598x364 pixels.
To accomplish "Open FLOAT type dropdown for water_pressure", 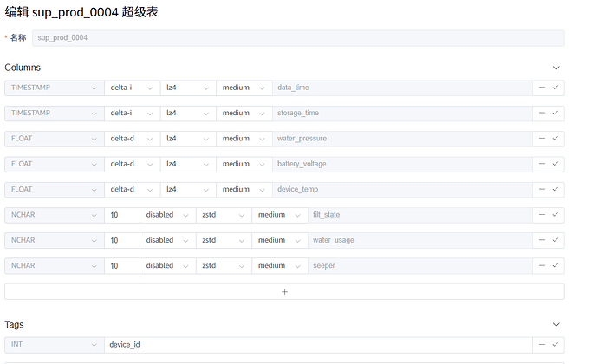I will click(54, 139).
